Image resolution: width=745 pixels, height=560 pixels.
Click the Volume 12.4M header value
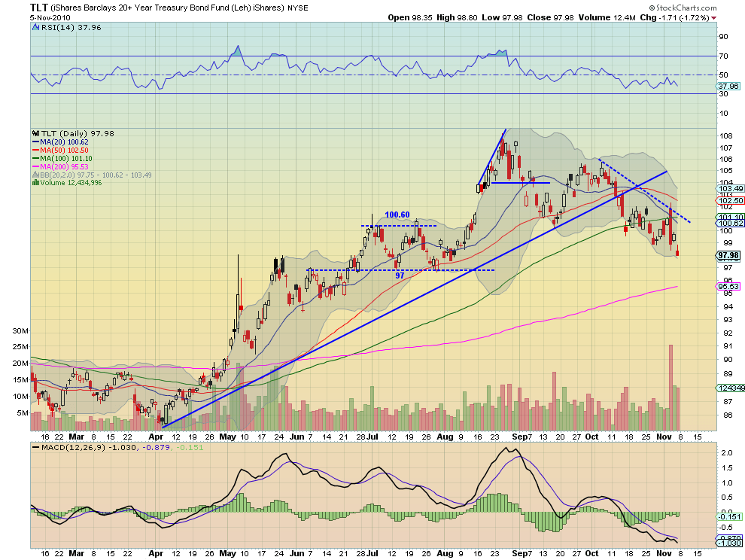coord(607,17)
